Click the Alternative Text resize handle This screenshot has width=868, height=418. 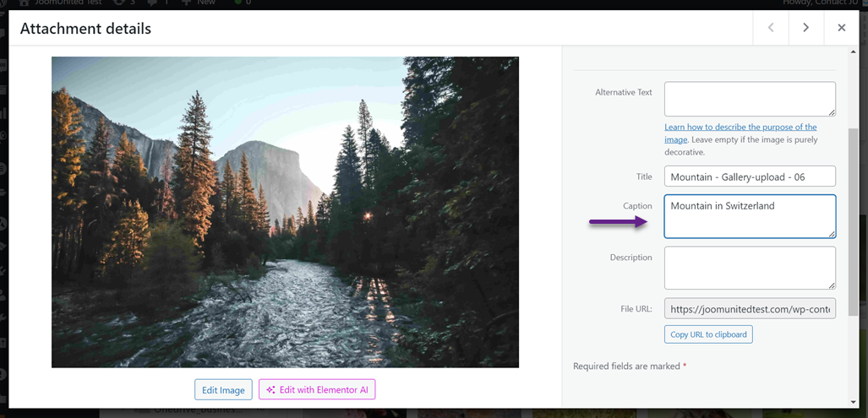click(x=832, y=112)
